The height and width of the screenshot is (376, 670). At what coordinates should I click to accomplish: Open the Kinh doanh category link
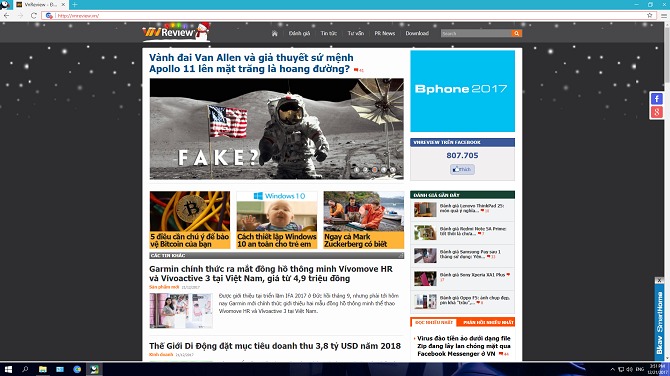[x=161, y=355]
